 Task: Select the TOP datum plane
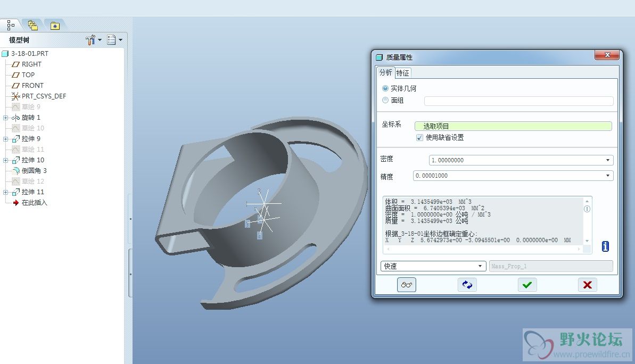[28, 75]
